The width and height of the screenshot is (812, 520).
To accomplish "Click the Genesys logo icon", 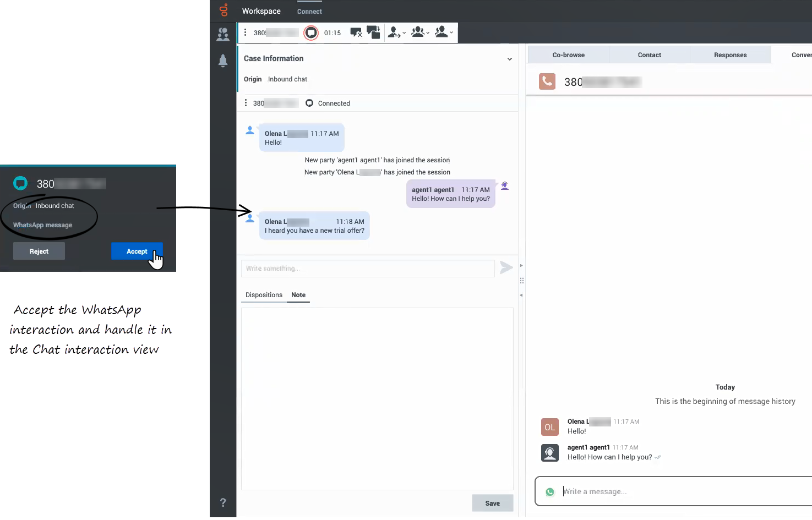I will point(224,10).
